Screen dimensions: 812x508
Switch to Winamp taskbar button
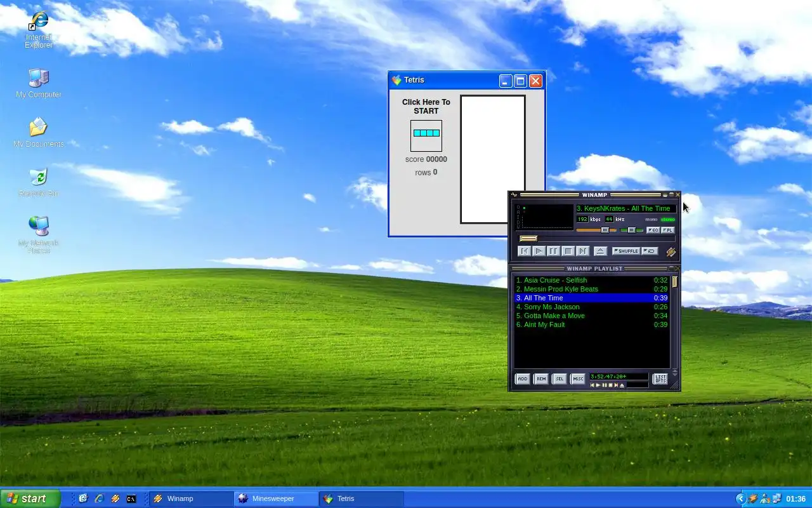click(191, 498)
